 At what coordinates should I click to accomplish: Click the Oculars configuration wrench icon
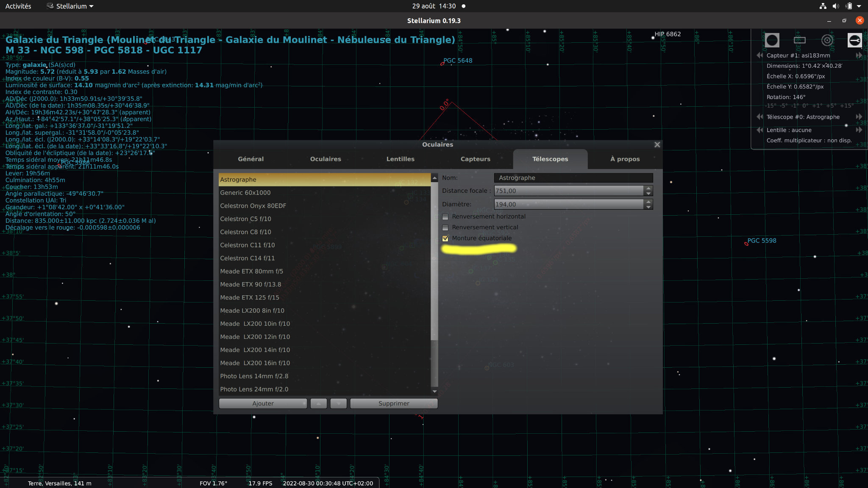click(x=854, y=40)
